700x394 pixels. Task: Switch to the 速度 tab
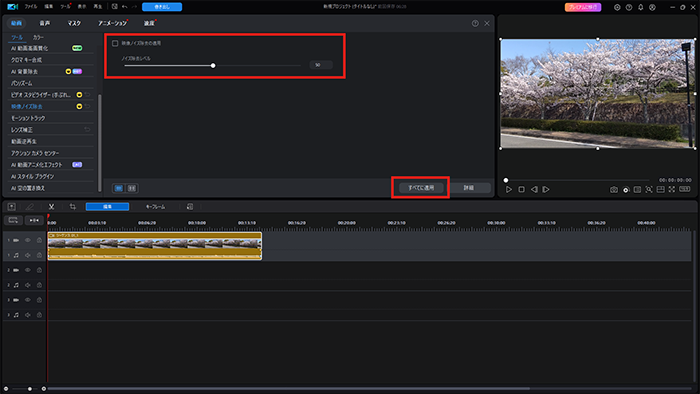(149, 23)
